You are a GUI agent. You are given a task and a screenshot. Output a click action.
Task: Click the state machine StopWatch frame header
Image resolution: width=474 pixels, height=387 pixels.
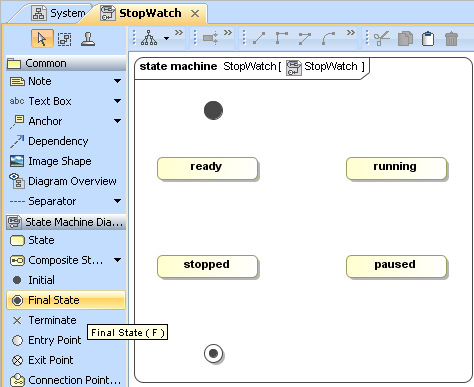tap(252, 68)
